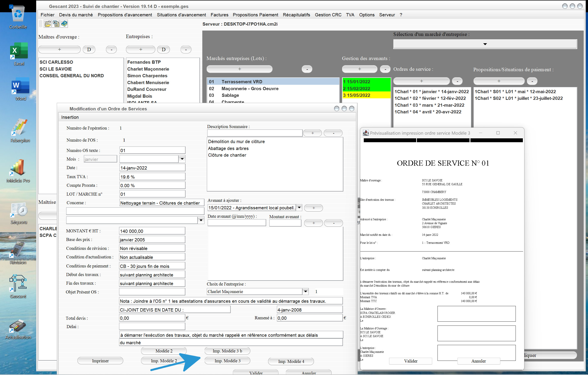Open the Devis du marché menu
The image size is (588, 375).
[x=76, y=15]
